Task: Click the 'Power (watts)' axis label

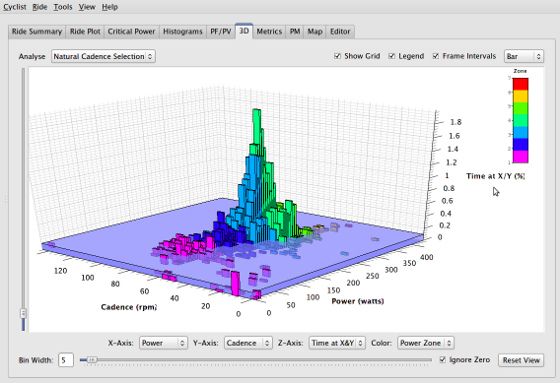Action: click(358, 301)
